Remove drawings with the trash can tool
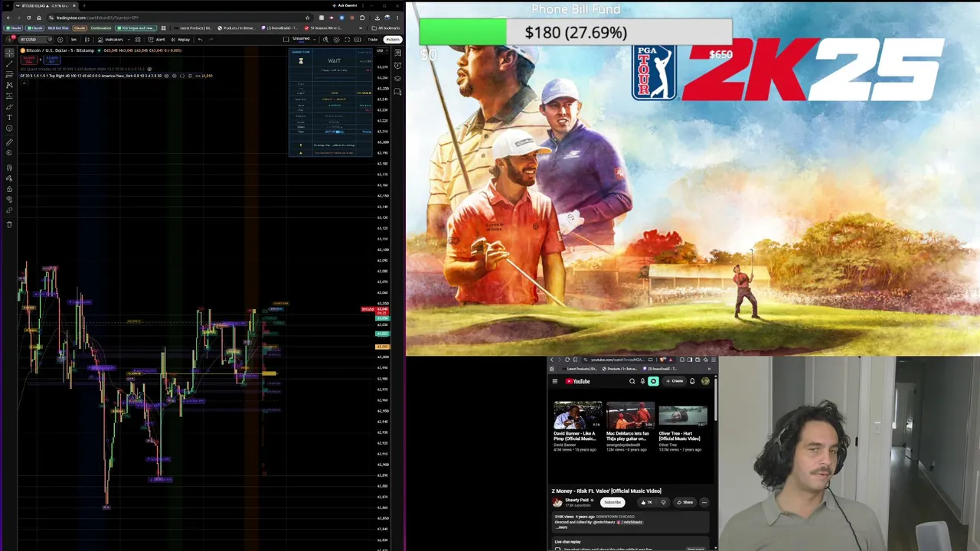The height and width of the screenshot is (551, 980). tap(9, 224)
